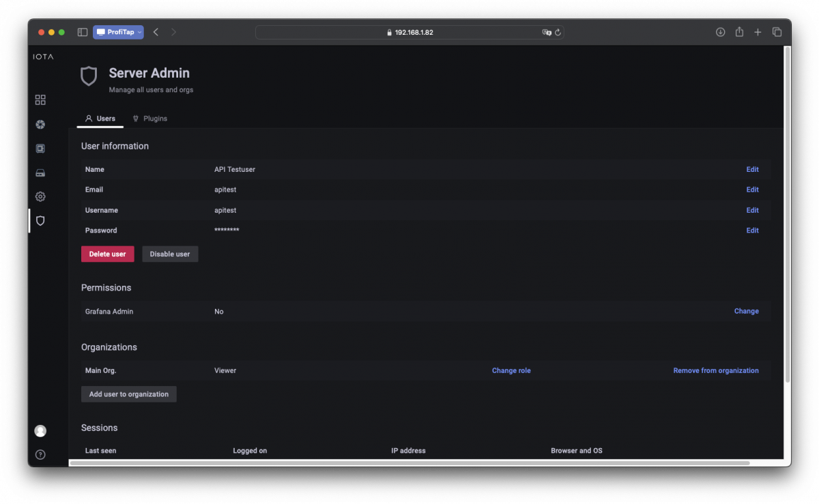The width and height of the screenshot is (819, 504).
Task: Click the help question mark icon
Action: pyautogui.click(x=40, y=454)
